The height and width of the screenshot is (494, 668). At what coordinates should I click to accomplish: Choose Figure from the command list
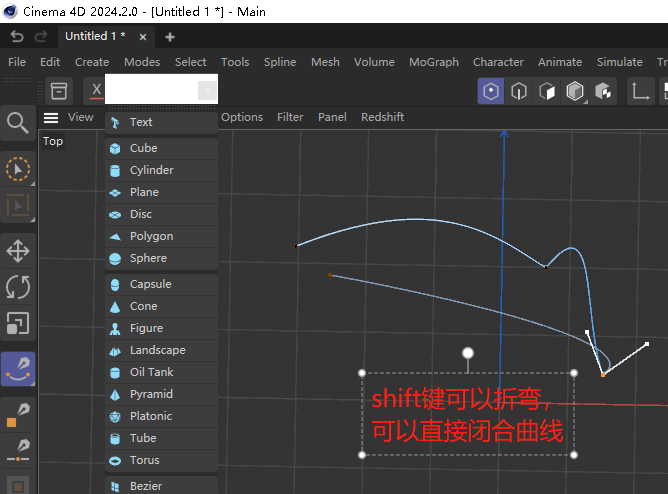coord(161,328)
